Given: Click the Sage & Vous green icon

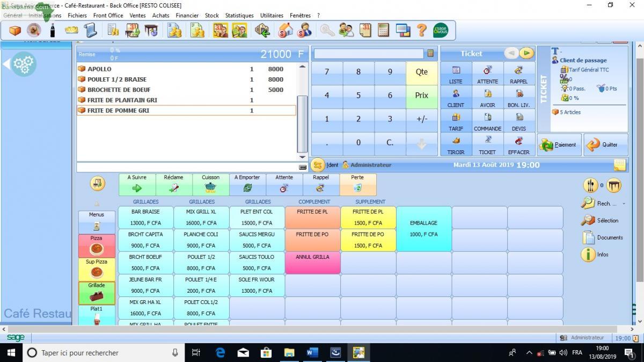Looking at the screenshot, I should pos(441,31).
